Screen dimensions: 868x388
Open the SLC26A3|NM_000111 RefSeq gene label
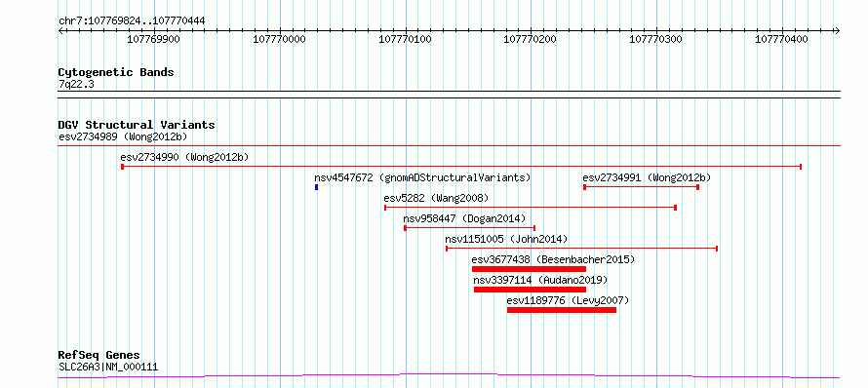pos(108,367)
